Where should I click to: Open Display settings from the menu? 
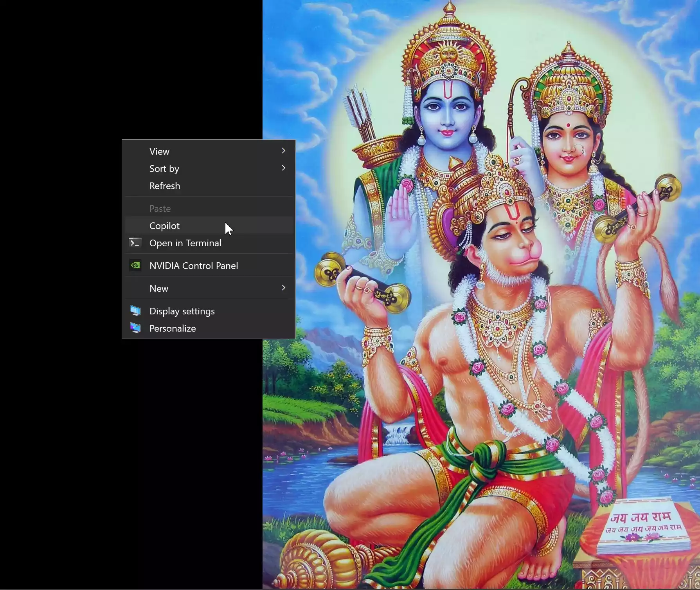tap(209, 311)
